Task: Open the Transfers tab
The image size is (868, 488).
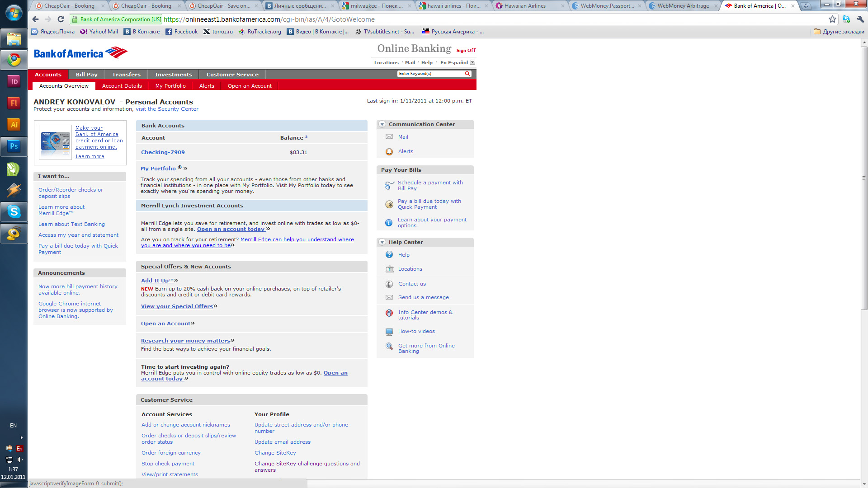Action: pos(126,75)
